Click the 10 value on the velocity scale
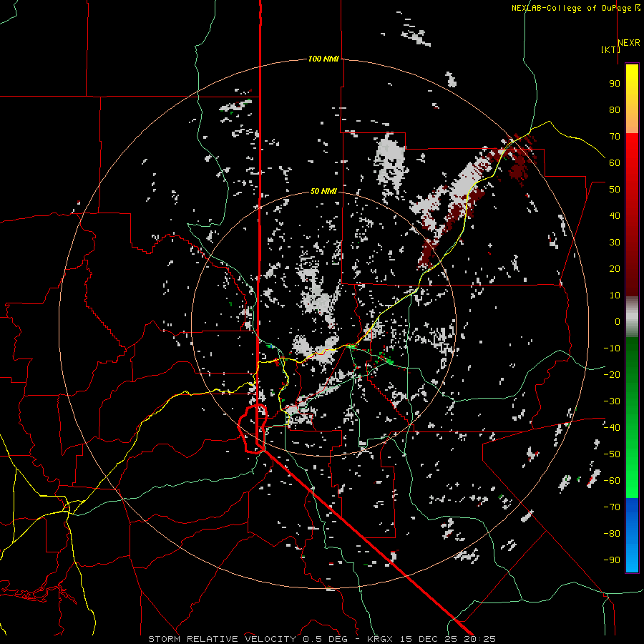 [x=615, y=296]
